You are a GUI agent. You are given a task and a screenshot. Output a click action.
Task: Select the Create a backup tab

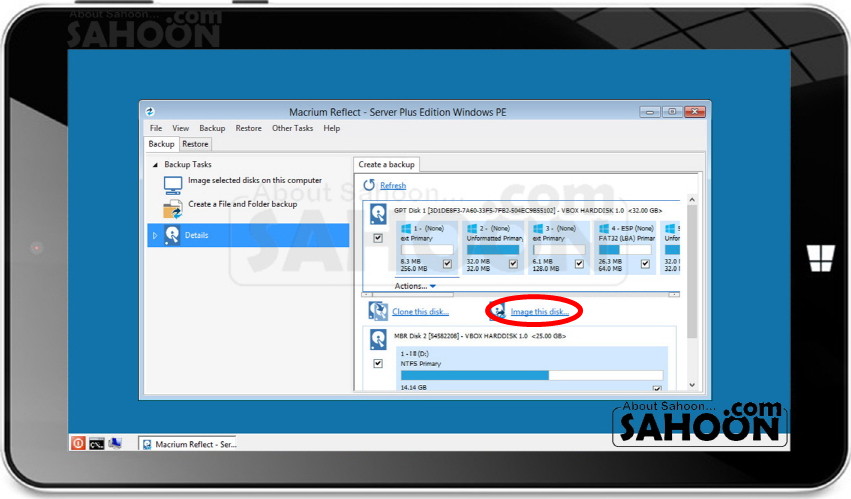tap(386, 164)
